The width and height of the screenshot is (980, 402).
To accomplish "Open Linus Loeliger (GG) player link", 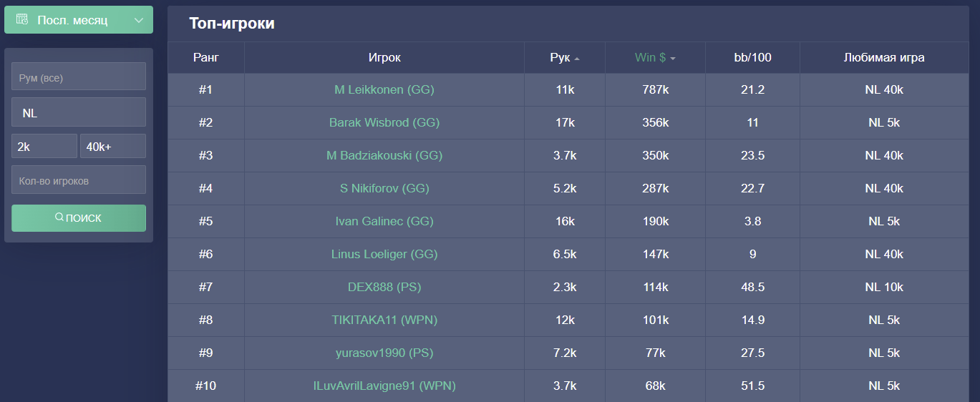I will click(x=384, y=255).
